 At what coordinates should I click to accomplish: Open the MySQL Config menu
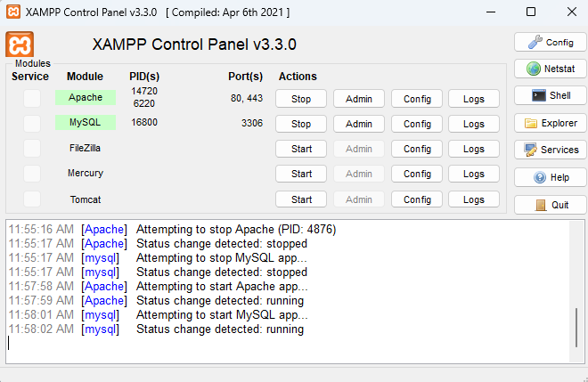pos(417,124)
